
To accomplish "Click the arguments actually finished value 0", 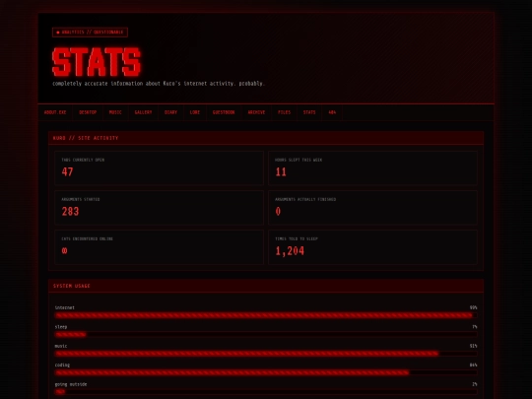I will [278, 212].
